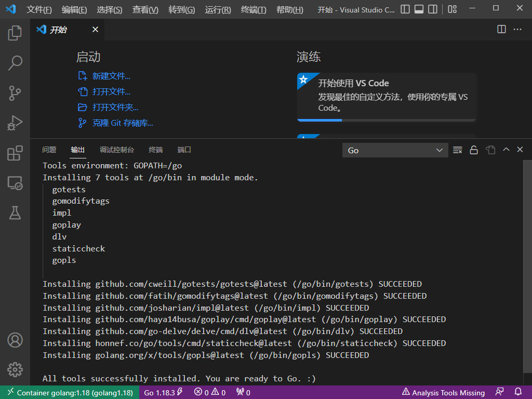Click the 'staticcheck' tool name in output list
Image resolution: width=532 pixels, height=399 pixels.
[79, 249]
